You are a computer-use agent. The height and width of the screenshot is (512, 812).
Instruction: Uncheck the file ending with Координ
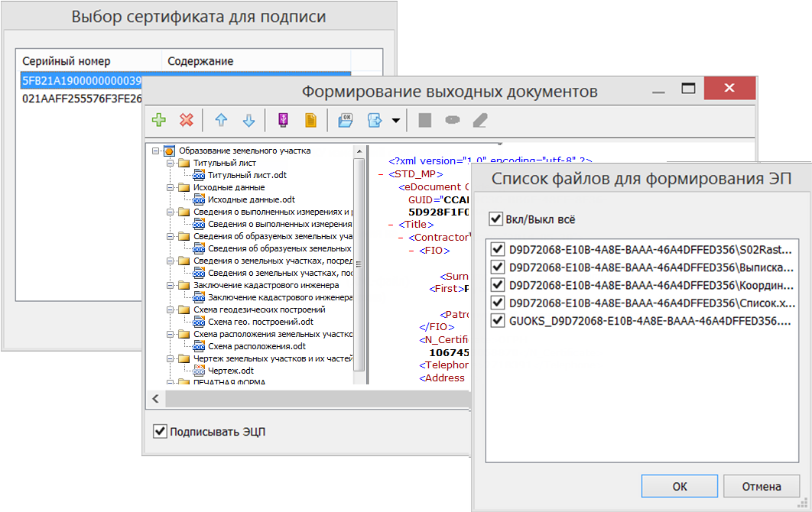(498, 285)
